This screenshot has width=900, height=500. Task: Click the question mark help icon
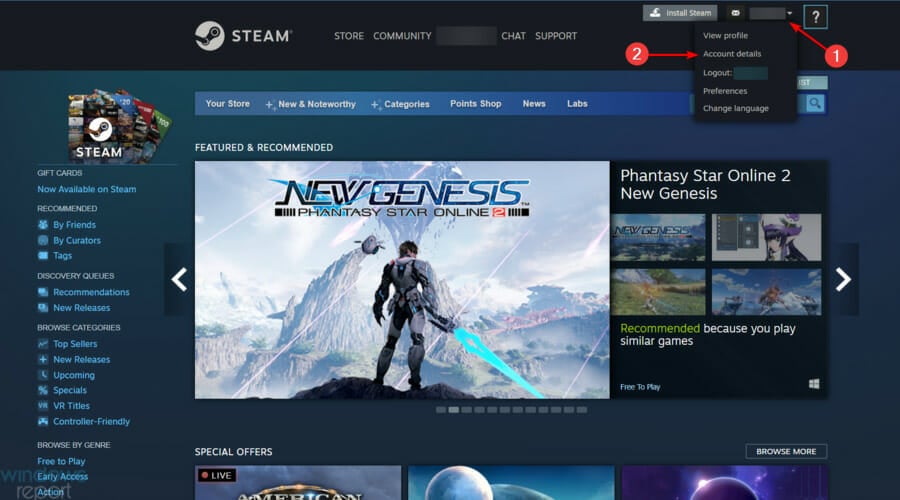coord(816,17)
